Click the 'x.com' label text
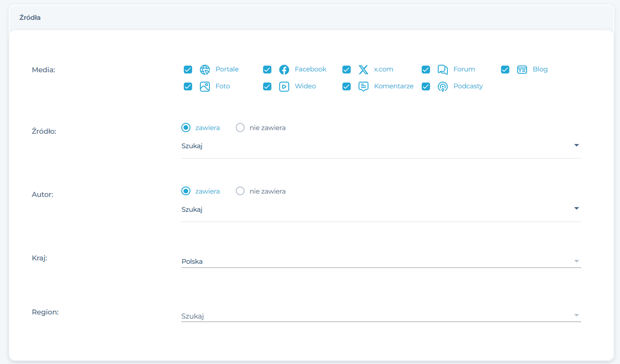620x364 pixels. coord(383,69)
